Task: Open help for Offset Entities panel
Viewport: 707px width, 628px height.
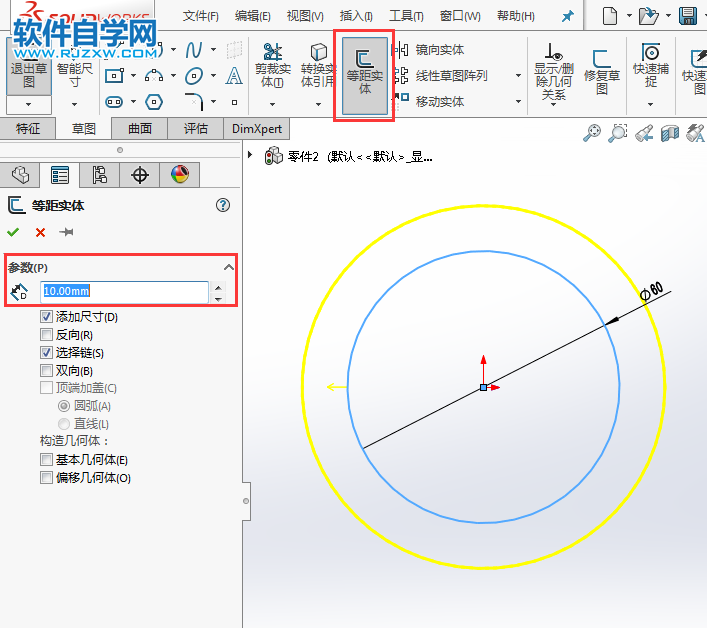Action: (223, 206)
